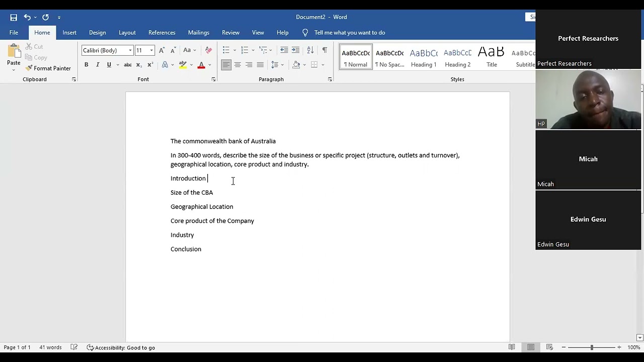Open Font dialog launcher
The height and width of the screenshot is (362, 644).
[213, 79]
